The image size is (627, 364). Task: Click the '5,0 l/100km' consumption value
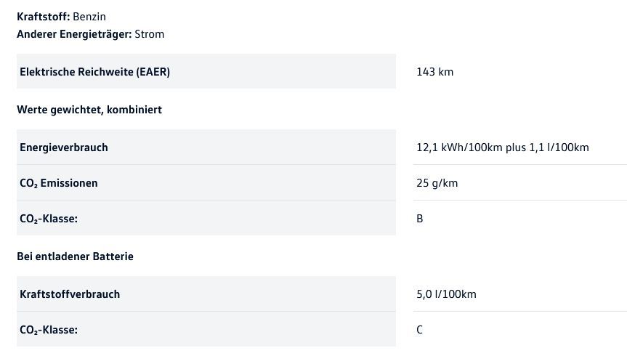(447, 294)
